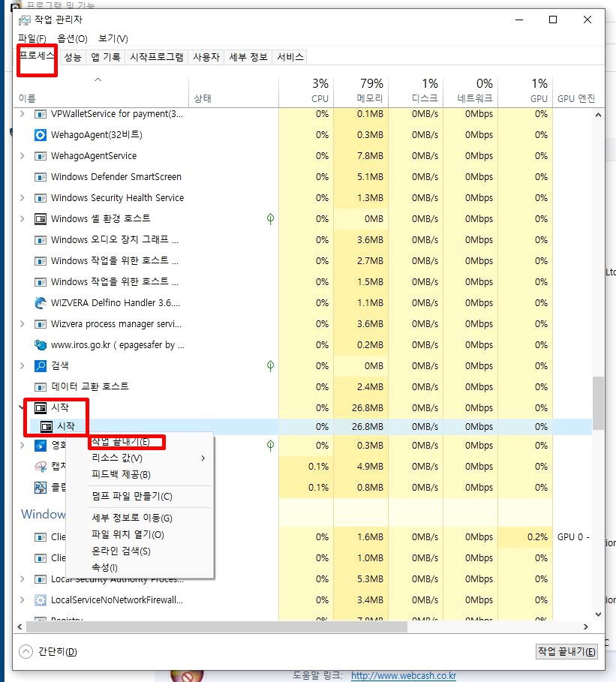Click the Windows 오디오 장치 그래프 icon
Viewport: 616px width, 682px height.
41,240
